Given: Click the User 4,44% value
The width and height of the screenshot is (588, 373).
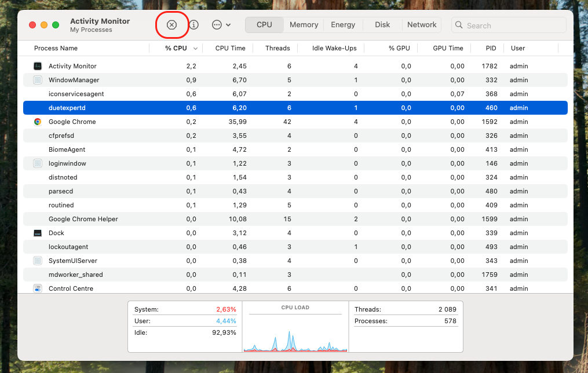Looking at the screenshot, I should pos(226,321).
